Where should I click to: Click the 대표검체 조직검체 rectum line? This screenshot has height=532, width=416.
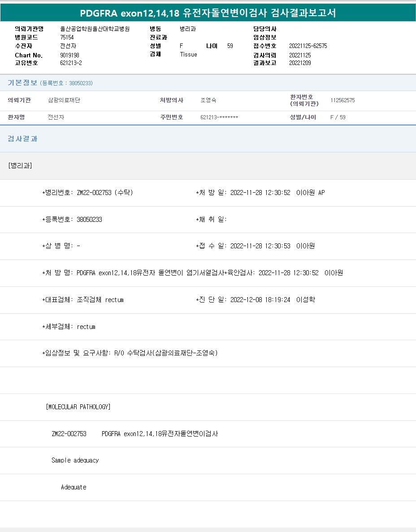coord(83,300)
